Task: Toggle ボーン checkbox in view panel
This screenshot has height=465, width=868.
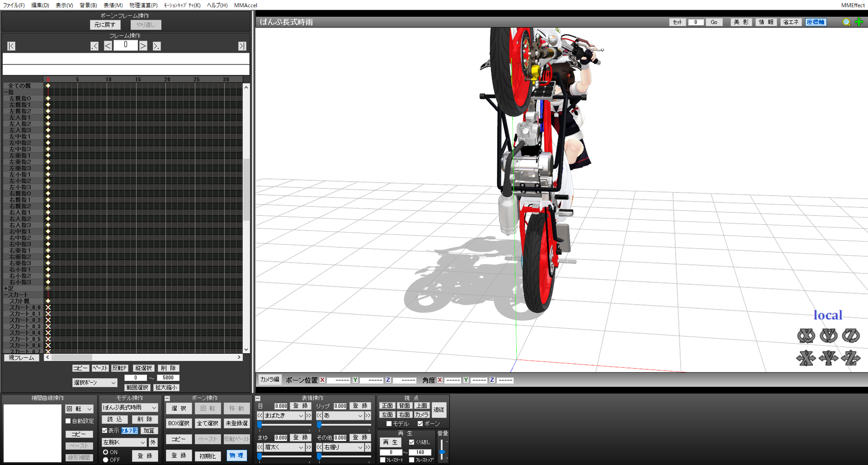Action: point(420,424)
